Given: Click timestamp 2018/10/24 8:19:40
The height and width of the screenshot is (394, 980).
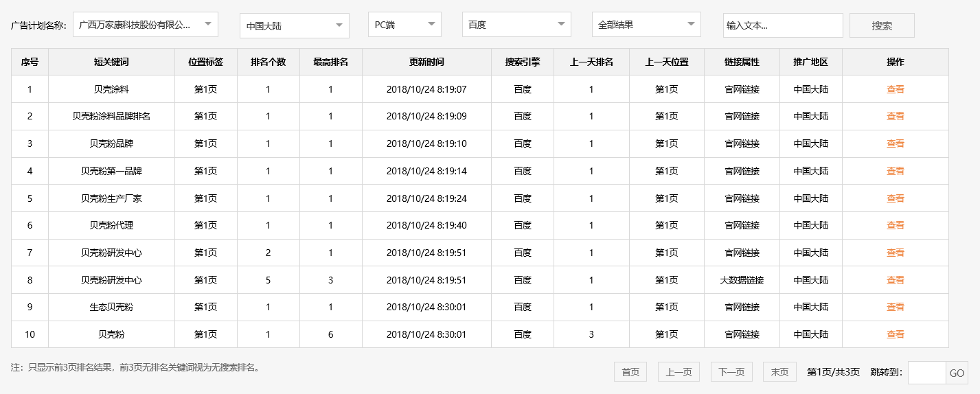Looking at the screenshot, I should coord(426,225).
